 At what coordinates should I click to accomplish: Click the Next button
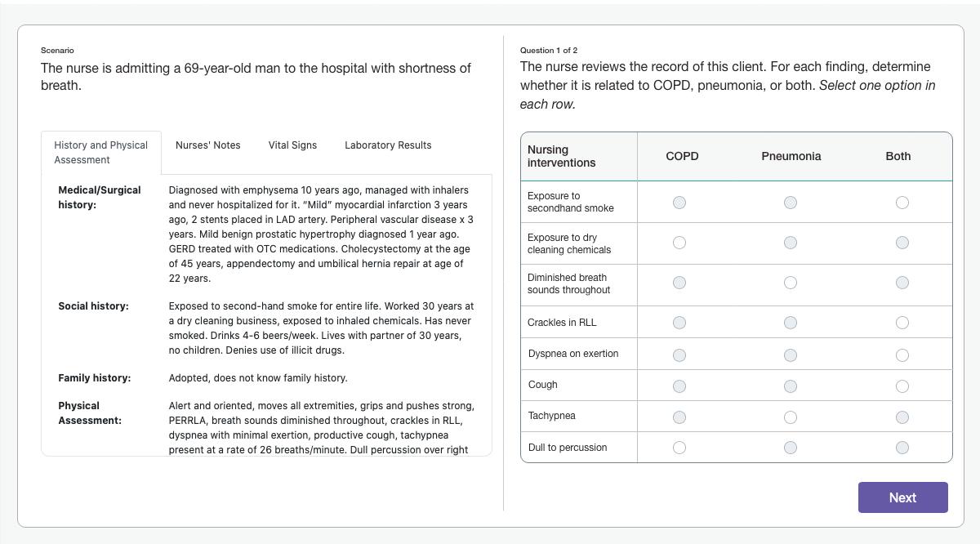902,497
